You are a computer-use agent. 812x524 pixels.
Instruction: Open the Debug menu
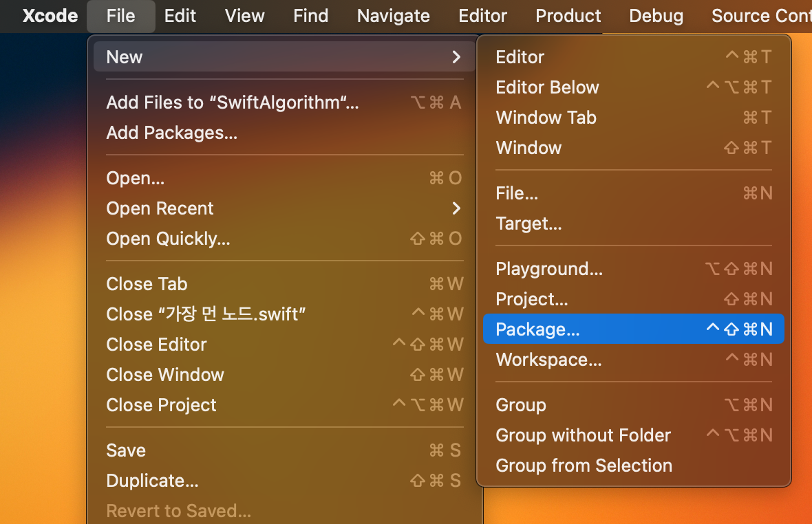click(x=656, y=16)
